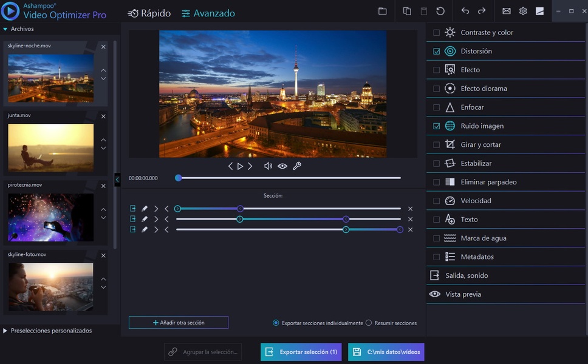Open the Salida, sonido panel

467,275
